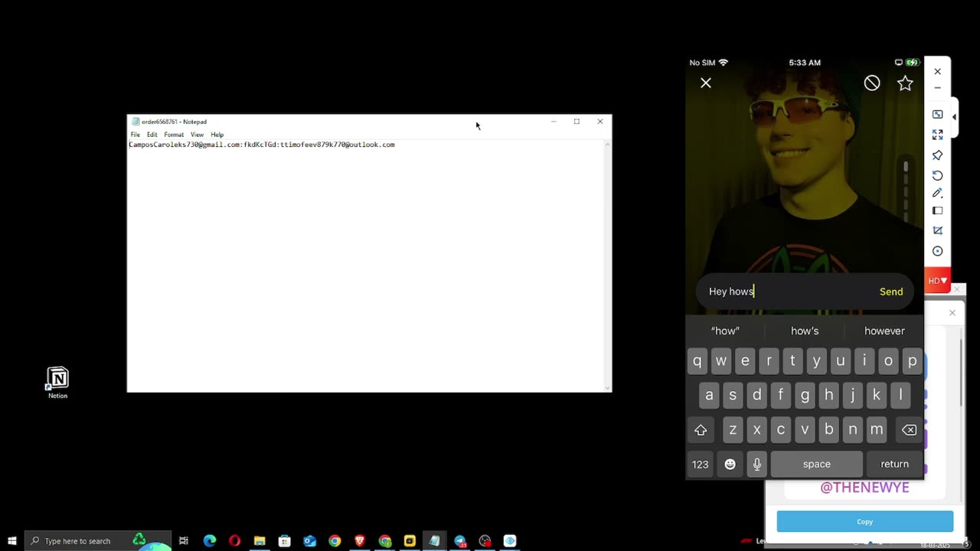Tap the a key
The height and width of the screenshot is (551, 980).
pyautogui.click(x=709, y=395)
